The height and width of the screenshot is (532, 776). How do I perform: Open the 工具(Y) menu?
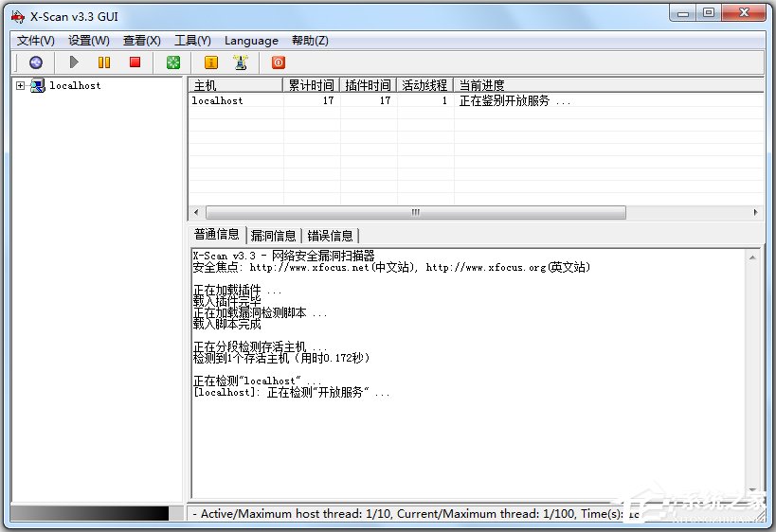tap(192, 41)
